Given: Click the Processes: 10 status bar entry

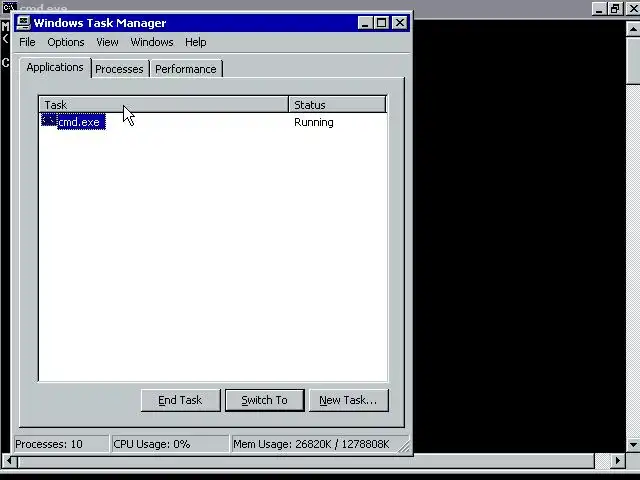Looking at the screenshot, I should (61, 444).
